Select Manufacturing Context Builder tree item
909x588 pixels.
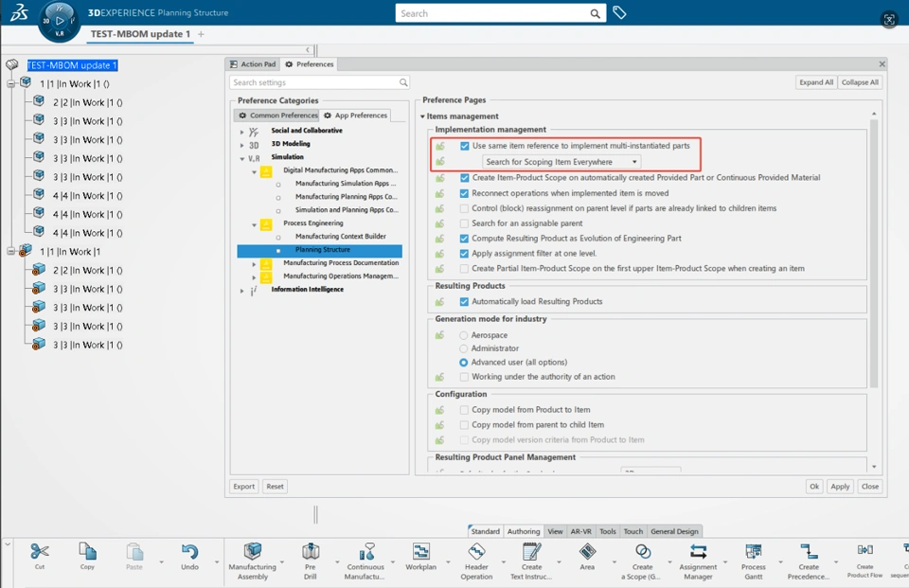(340, 236)
